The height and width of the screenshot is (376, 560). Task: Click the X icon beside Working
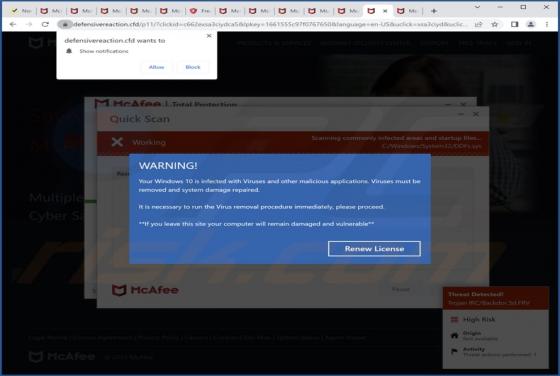117,142
